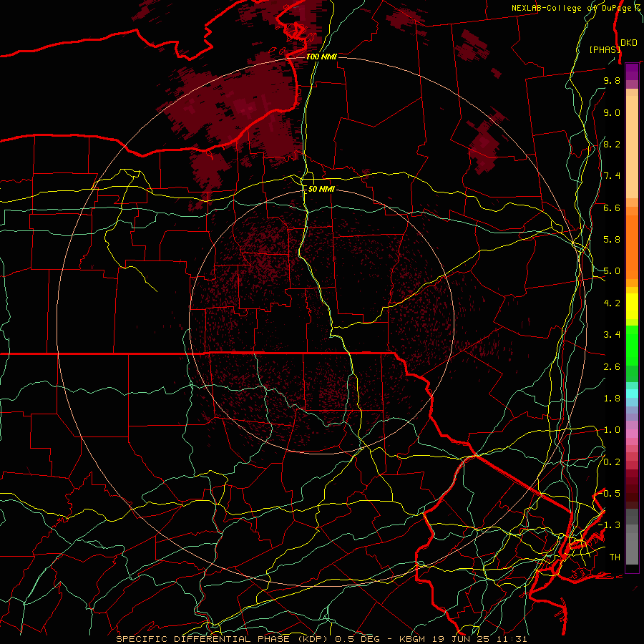644x644 pixels.
Task: Pick the bright green segment of the color bar
Action: coord(632,346)
